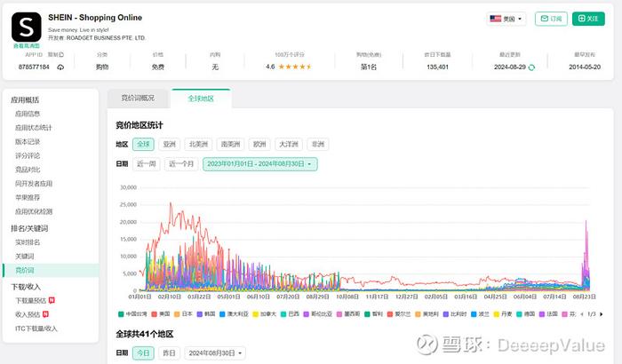
Task: Click the refresh icon next to 2024-08-29
Action: pyautogui.click(x=531, y=67)
